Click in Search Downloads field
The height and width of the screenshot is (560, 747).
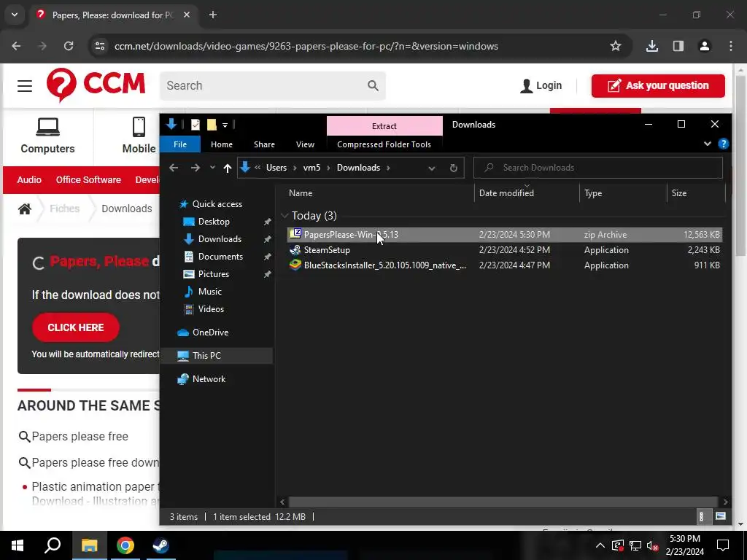tap(598, 168)
